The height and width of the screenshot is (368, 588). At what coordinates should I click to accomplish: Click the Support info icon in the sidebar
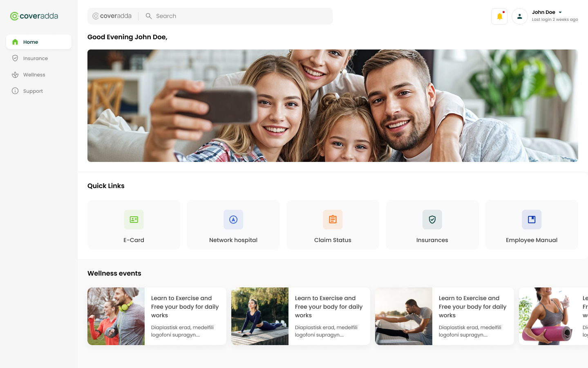pyautogui.click(x=15, y=91)
